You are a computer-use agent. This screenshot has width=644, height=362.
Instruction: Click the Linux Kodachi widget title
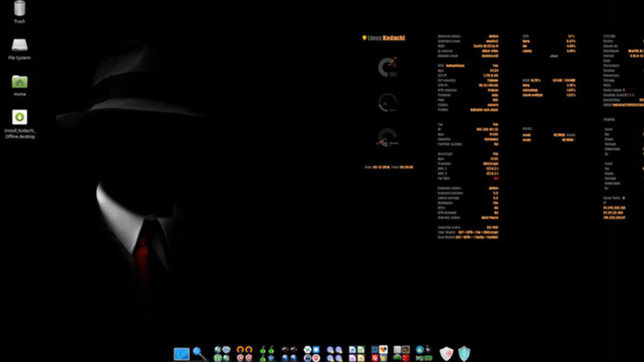(384, 38)
